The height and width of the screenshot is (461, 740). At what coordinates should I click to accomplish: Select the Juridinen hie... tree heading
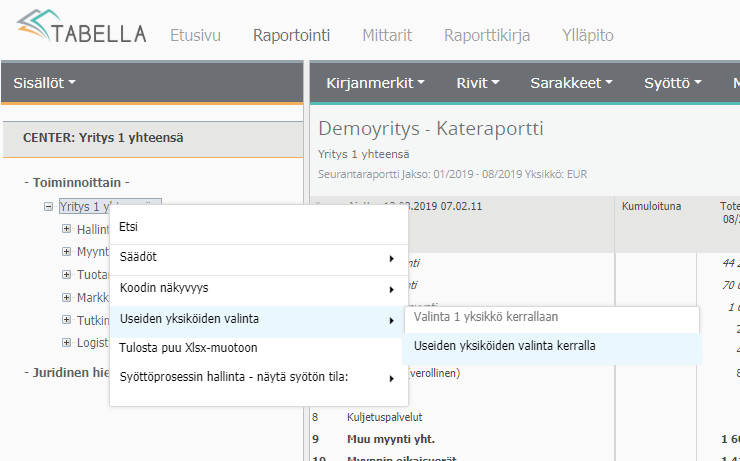(x=65, y=372)
